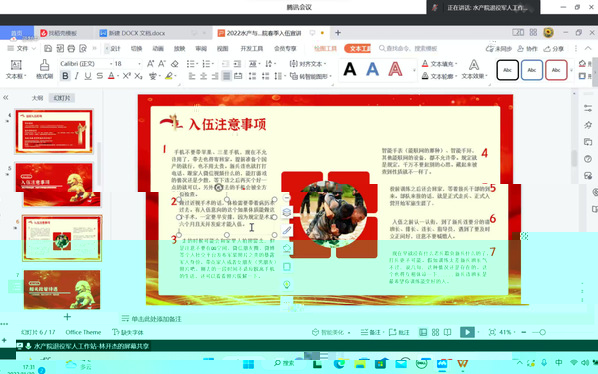
Task: Select the Format Painter (格式刷) tool
Action: (45, 69)
